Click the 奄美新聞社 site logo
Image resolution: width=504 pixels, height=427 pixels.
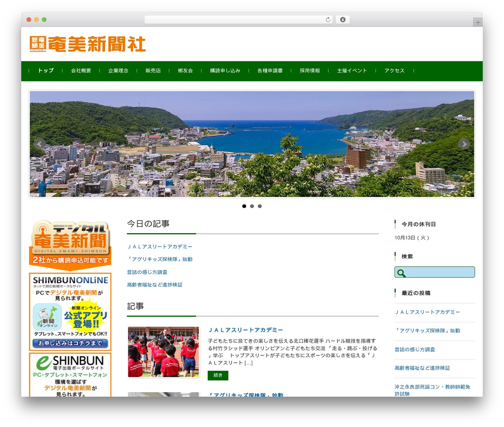click(x=88, y=44)
